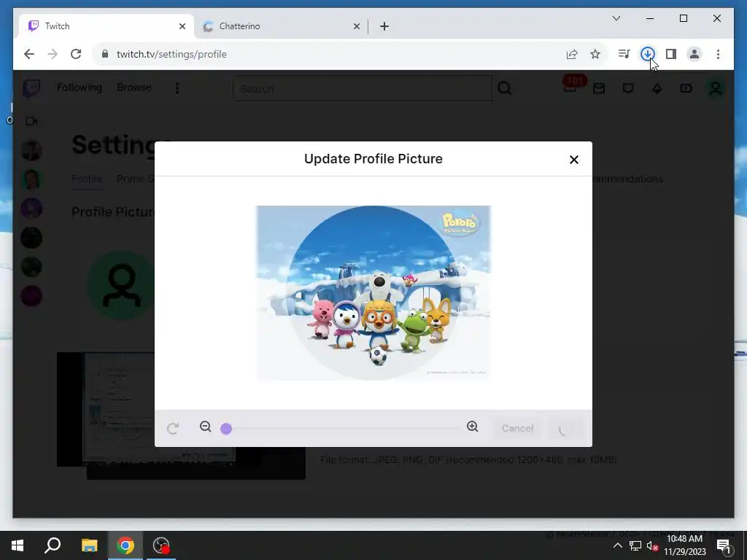
Task: Open the Browse page link
Action: (x=134, y=87)
